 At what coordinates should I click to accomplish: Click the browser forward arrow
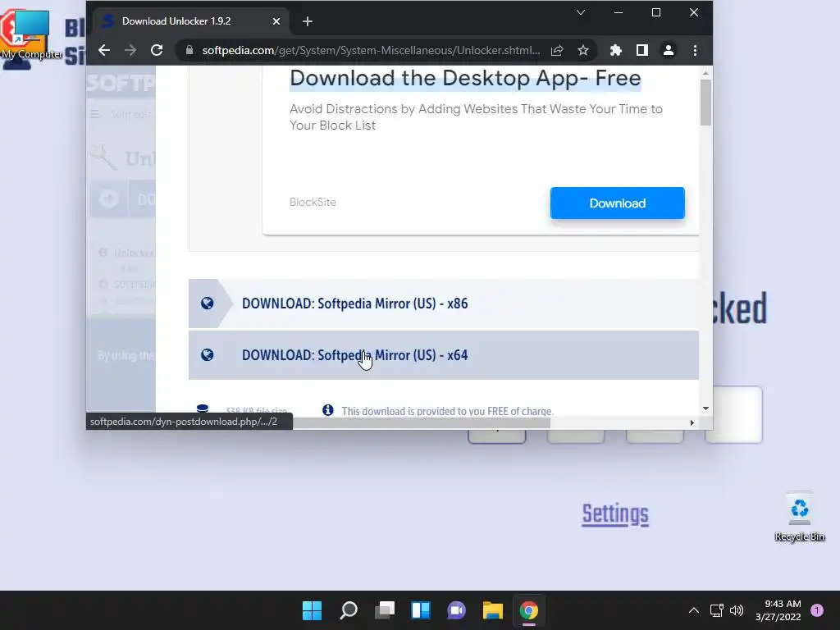pyautogui.click(x=130, y=50)
